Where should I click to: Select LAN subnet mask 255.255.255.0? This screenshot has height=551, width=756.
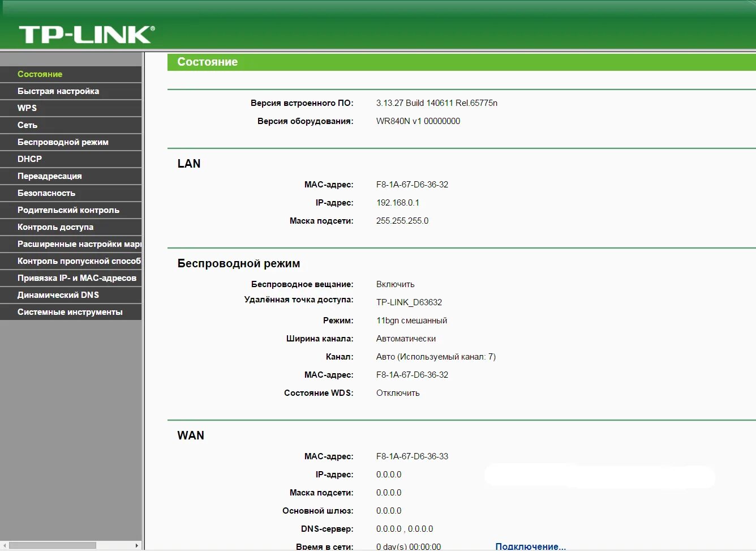tap(402, 221)
